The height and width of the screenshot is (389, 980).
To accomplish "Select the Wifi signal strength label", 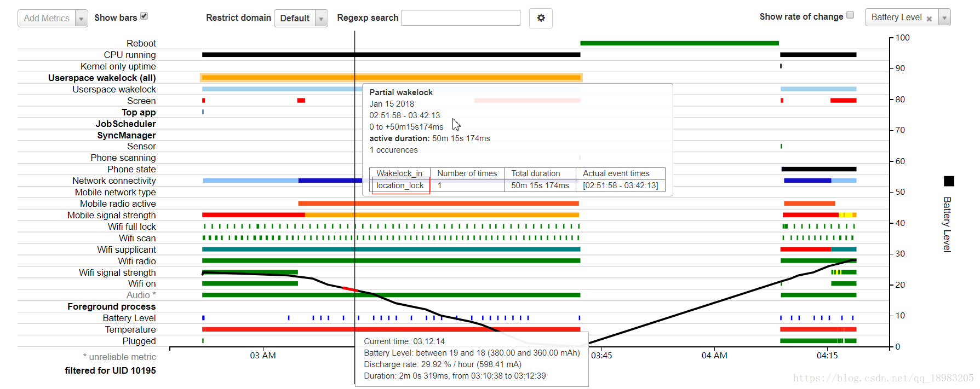I will coord(117,272).
